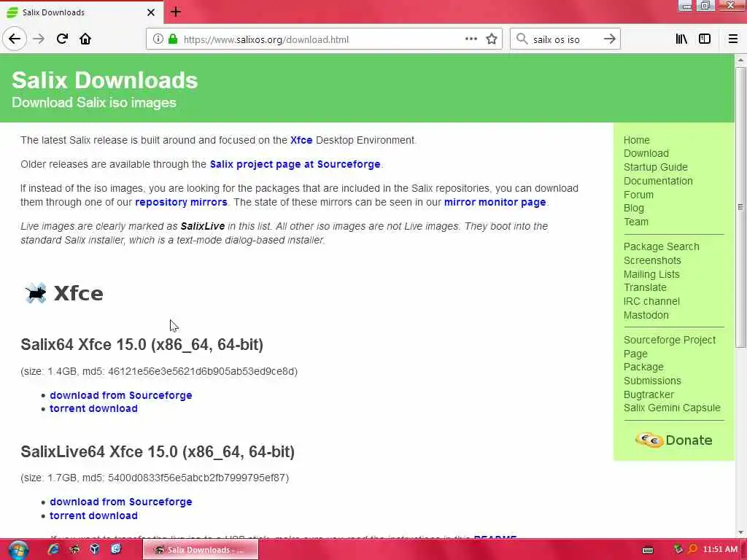The height and width of the screenshot is (560, 747).
Task: Toggle the sidebar view icon
Action: 705,39
